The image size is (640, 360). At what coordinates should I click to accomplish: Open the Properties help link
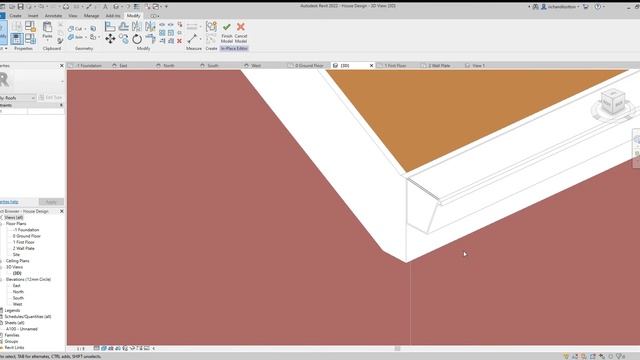pos(9,202)
